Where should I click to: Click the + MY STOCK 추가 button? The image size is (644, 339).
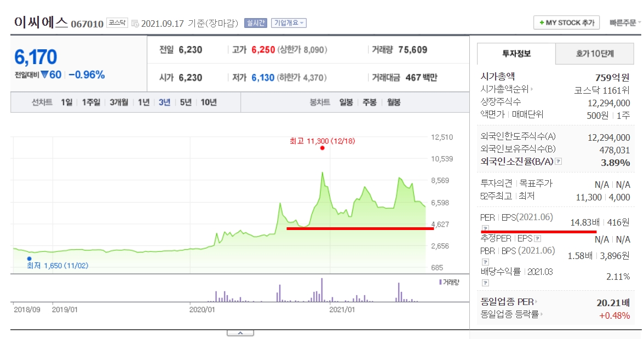(x=566, y=22)
